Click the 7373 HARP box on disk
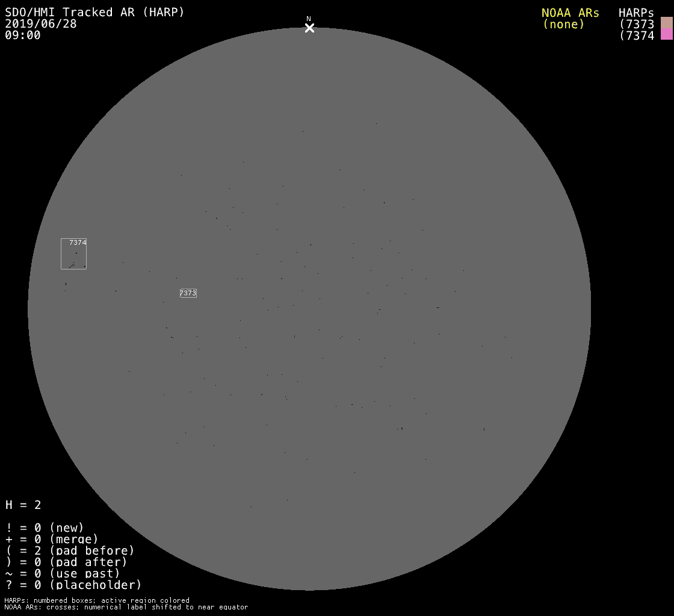This screenshot has height=616, width=674. pos(188,293)
